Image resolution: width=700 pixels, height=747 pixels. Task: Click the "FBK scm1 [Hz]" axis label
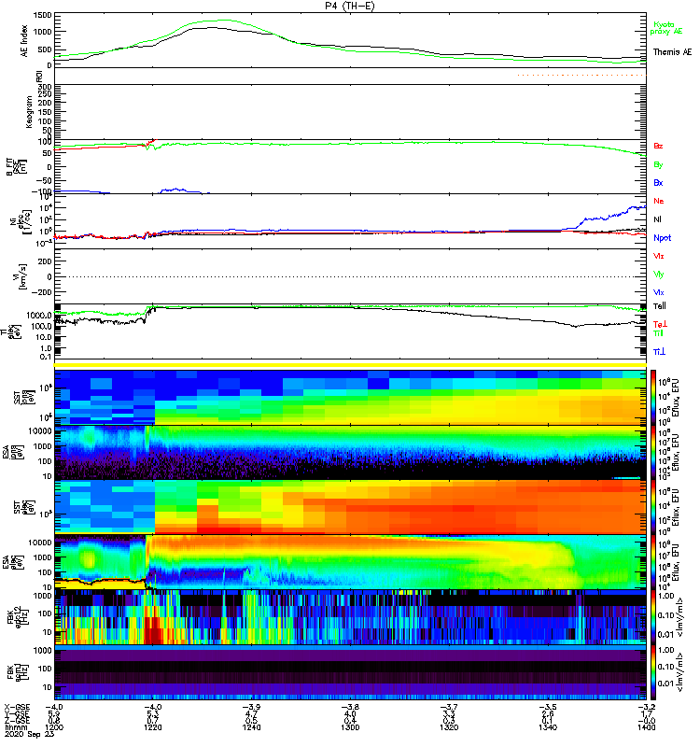coord(17,672)
